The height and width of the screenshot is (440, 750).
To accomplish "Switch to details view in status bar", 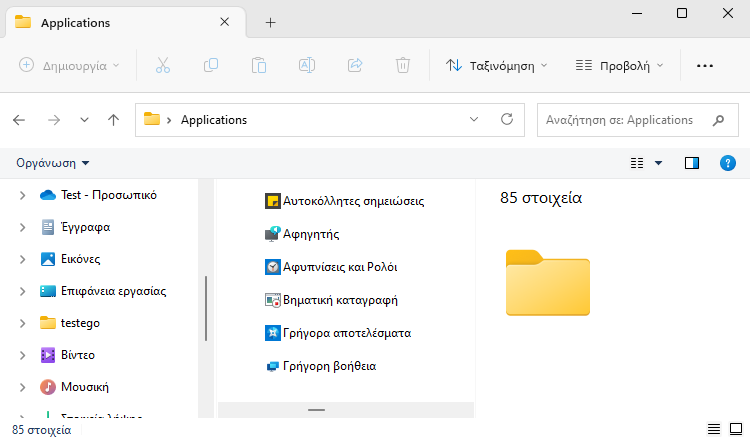I will tap(714, 429).
